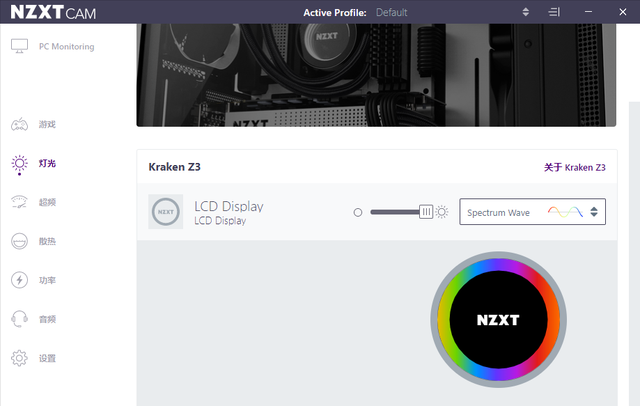Select the audio headset icon
The image size is (640, 406).
[19, 319]
